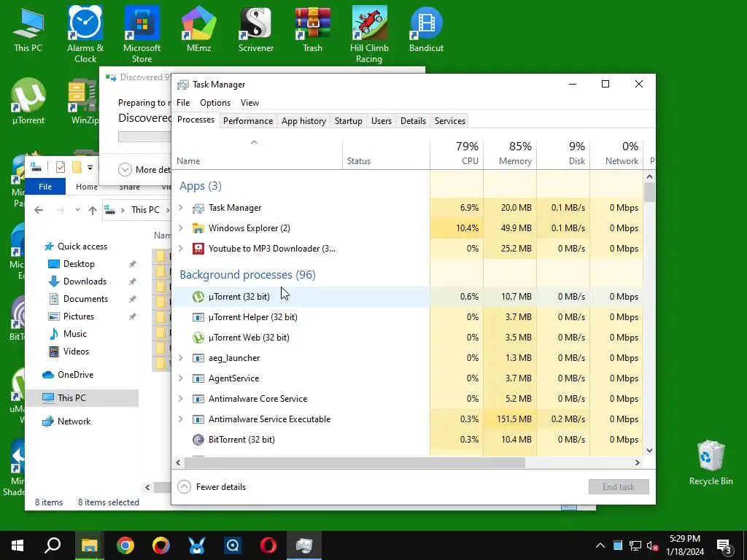747x560 pixels.
Task: Launch Microsoft Store from desktop
Action: pyautogui.click(x=142, y=34)
